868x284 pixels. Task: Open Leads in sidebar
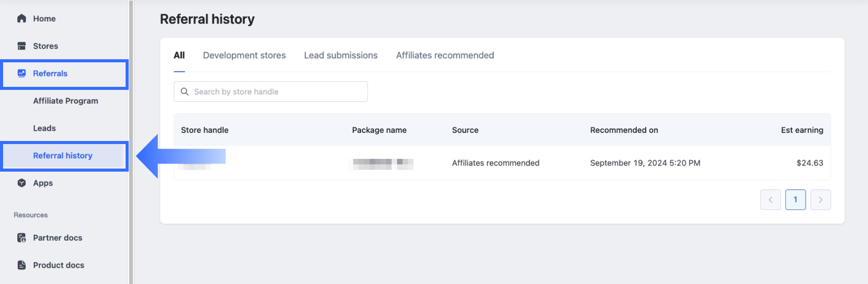pyautogui.click(x=44, y=128)
